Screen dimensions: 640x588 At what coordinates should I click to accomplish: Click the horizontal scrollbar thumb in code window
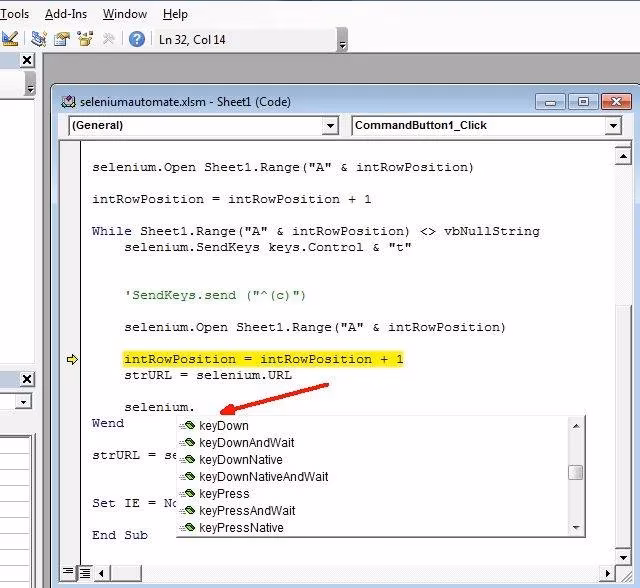point(126,574)
